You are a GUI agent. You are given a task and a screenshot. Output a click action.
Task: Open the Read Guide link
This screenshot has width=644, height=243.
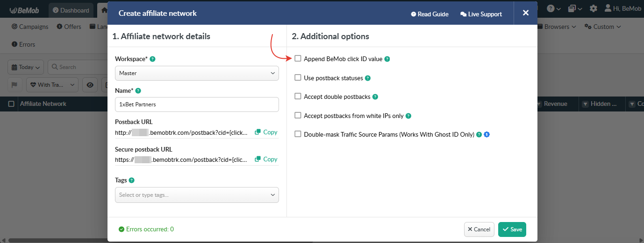[x=429, y=14]
